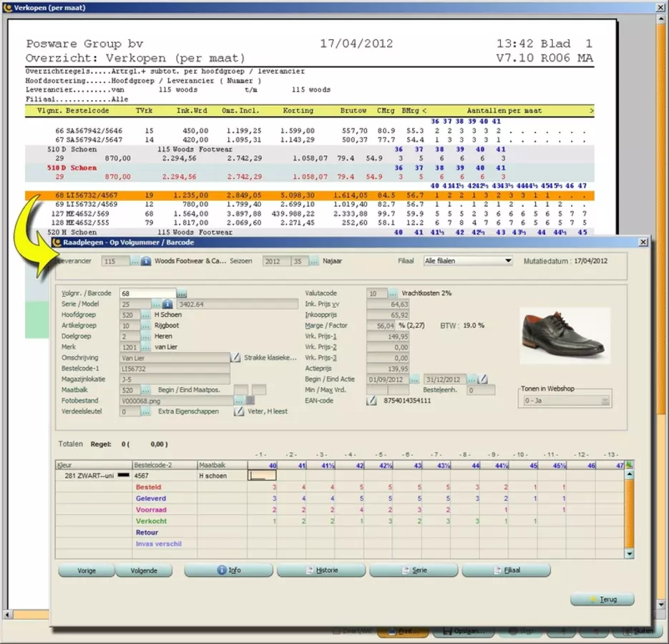Click the info icon next to Leverancier
Image resolution: width=669 pixels, height=644 pixels.
click(x=146, y=262)
